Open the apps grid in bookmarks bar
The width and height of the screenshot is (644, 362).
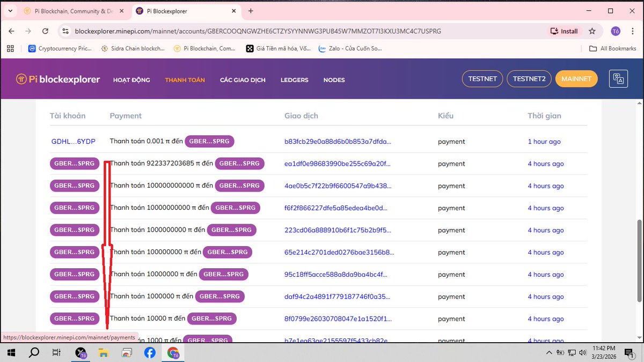click(x=10, y=48)
